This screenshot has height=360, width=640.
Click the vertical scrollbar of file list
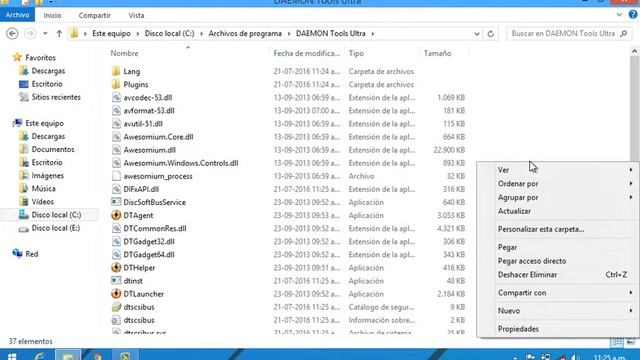click(x=634, y=109)
